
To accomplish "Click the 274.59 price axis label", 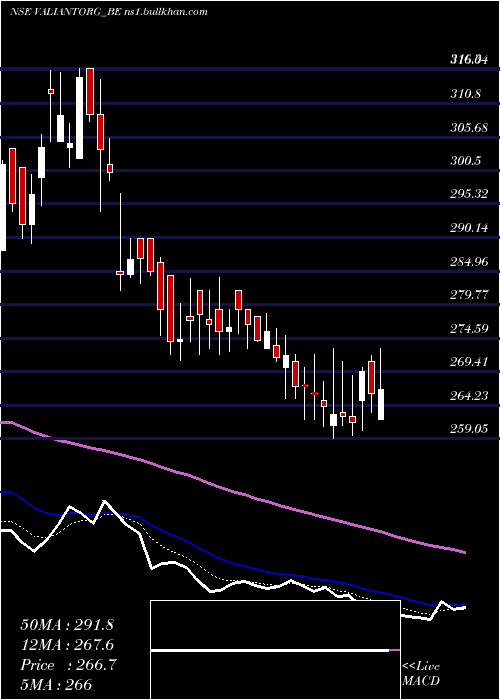I will [x=467, y=329].
